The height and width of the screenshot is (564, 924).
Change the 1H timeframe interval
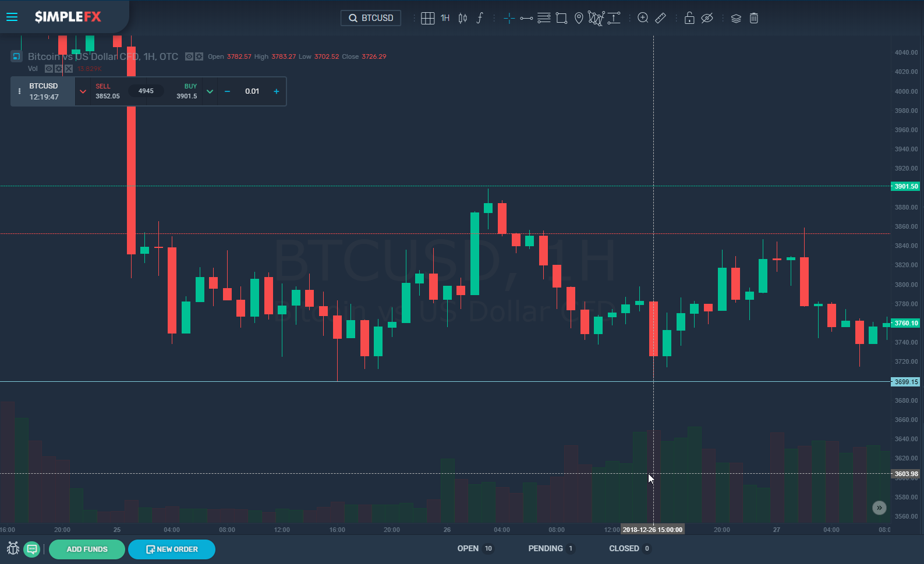[445, 18]
